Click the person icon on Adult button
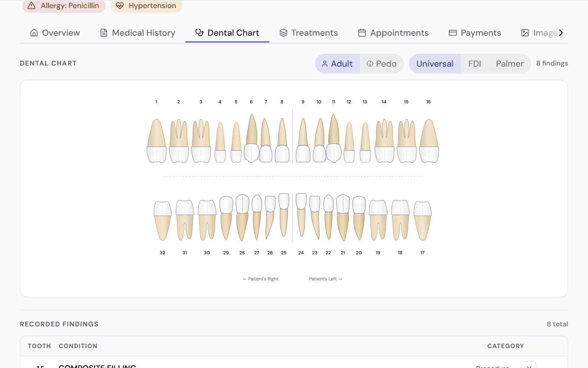 click(325, 64)
